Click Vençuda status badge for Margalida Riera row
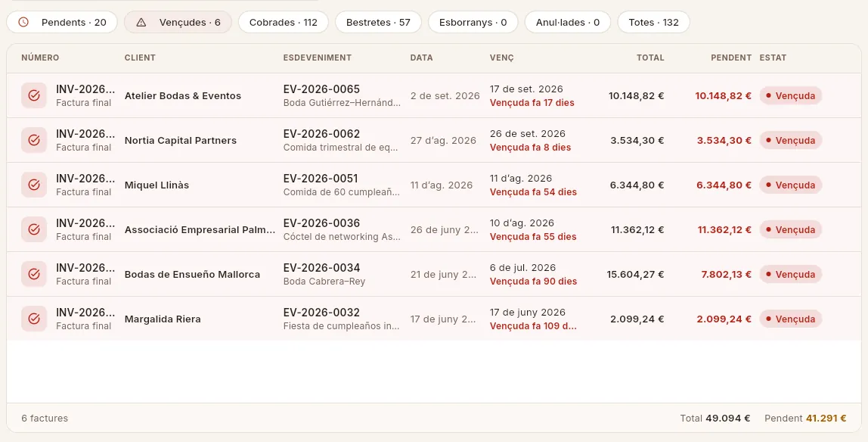Screen dimensions: 868x442 tap(791, 319)
